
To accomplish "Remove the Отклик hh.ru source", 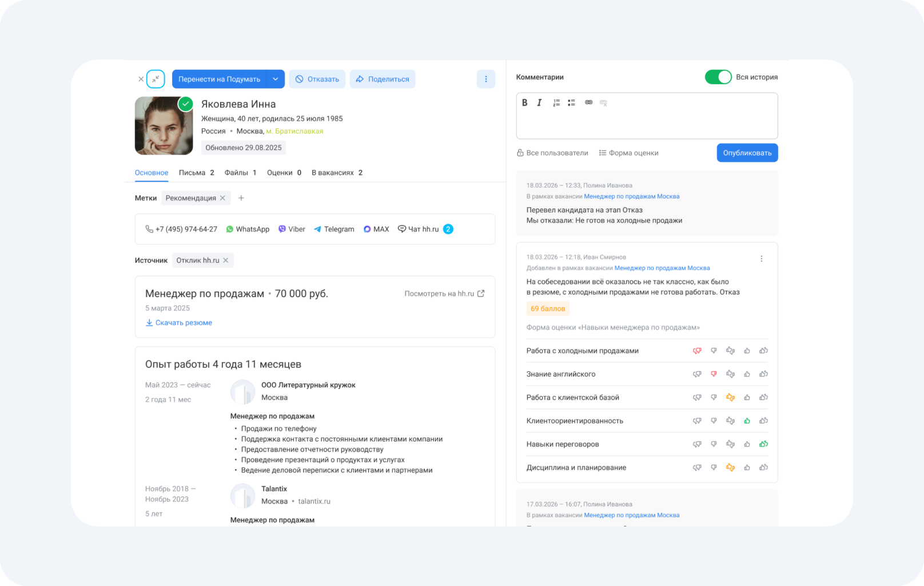I will [226, 260].
